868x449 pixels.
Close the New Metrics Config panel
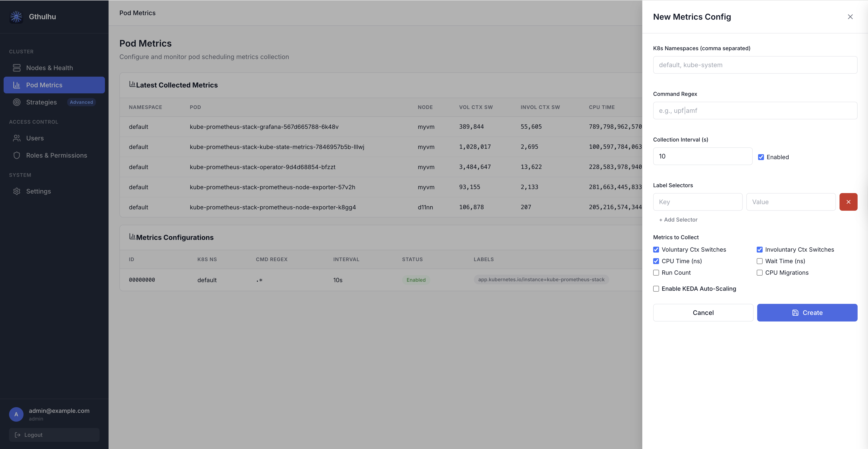(x=850, y=17)
